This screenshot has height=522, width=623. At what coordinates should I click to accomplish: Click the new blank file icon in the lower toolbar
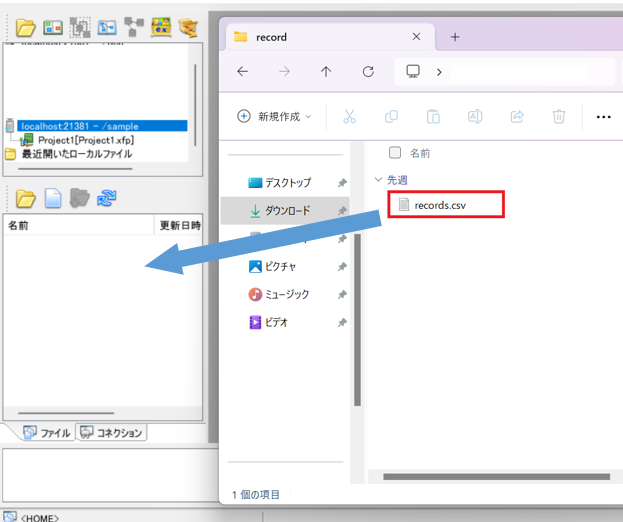pos(53,198)
